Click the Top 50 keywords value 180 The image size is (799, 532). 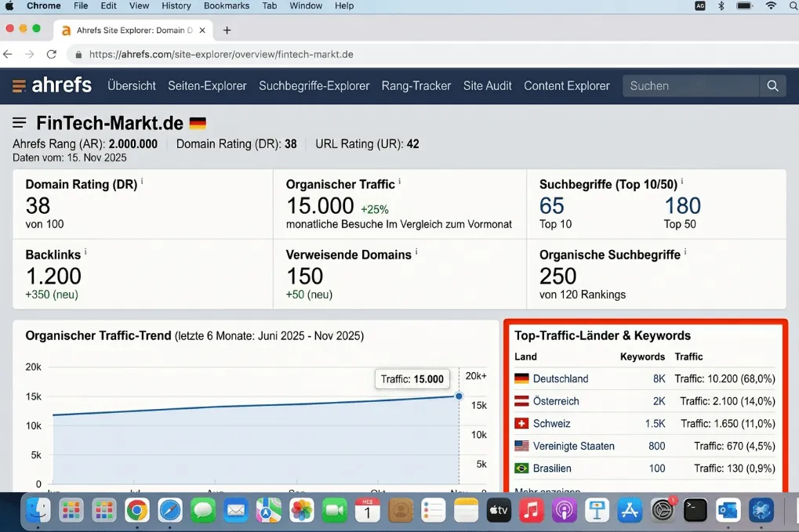coord(682,206)
